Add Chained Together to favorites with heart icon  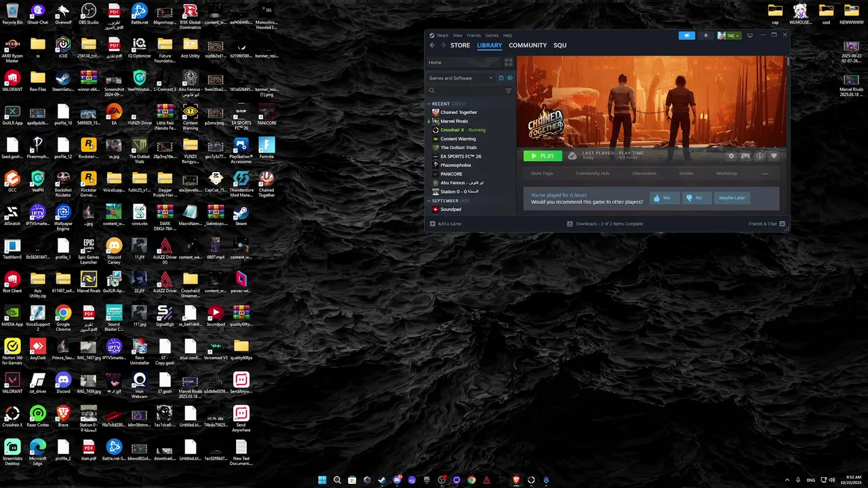pos(774,156)
